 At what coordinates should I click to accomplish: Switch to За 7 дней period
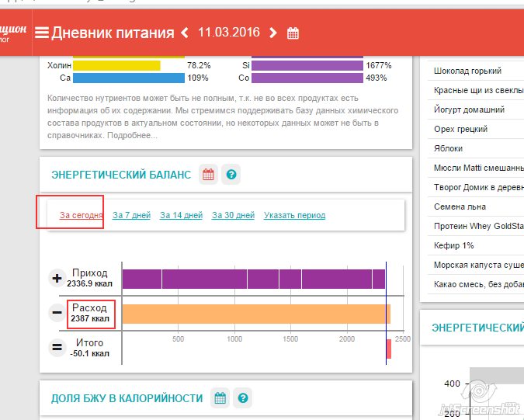click(x=131, y=215)
